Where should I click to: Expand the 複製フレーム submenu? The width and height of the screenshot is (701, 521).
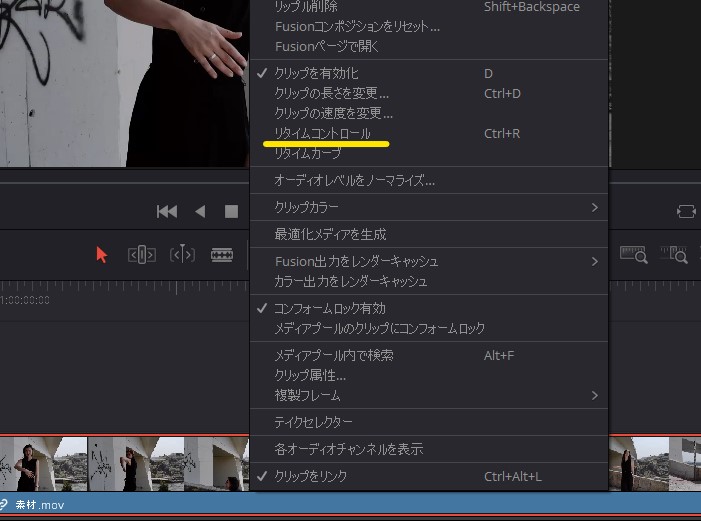coord(429,395)
